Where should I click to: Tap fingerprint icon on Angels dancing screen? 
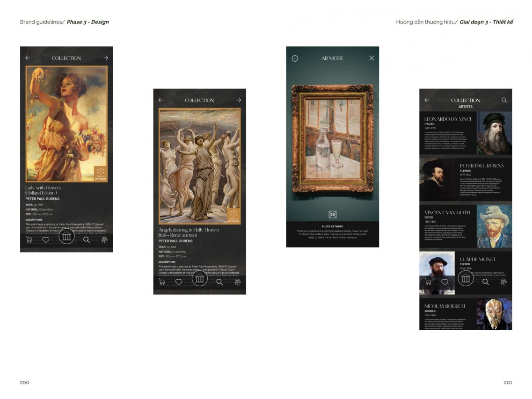[x=237, y=282]
